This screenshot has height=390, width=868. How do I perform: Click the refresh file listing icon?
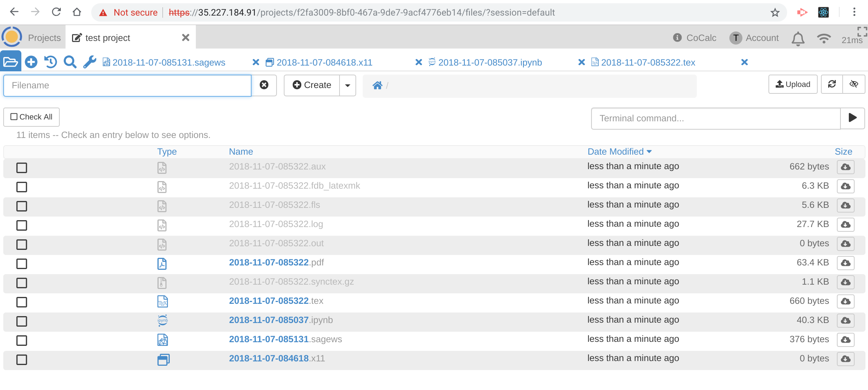click(832, 84)
